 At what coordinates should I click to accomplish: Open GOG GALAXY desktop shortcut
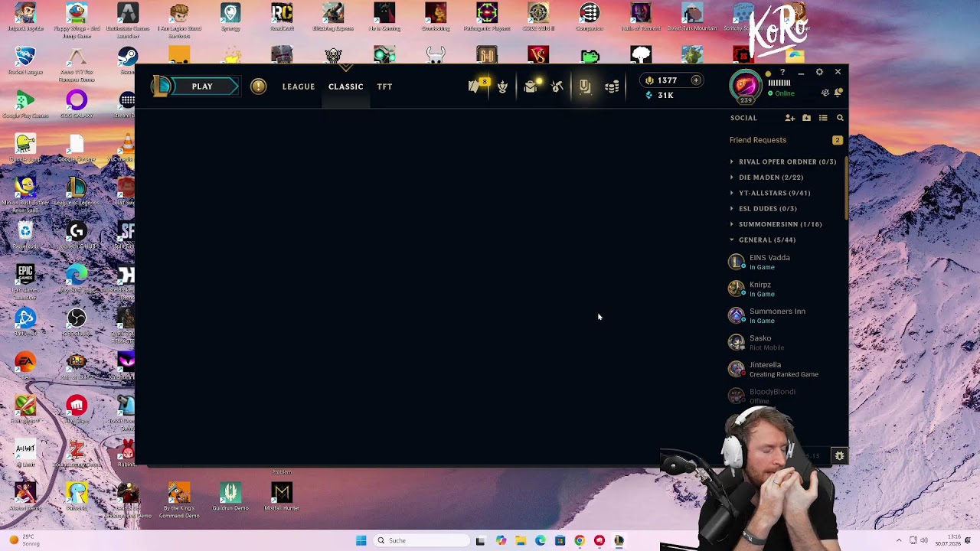(x=77, y=104)
